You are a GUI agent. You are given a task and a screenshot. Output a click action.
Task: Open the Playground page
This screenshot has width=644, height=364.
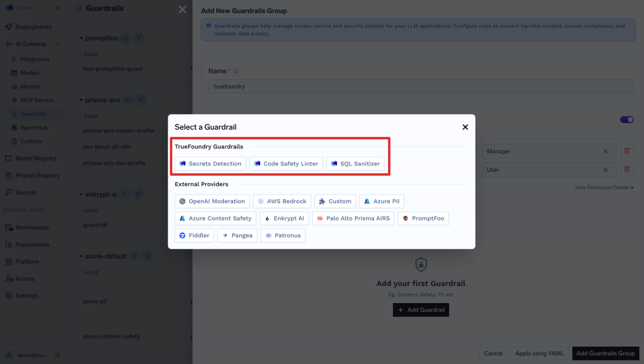[x=35, y=59]
